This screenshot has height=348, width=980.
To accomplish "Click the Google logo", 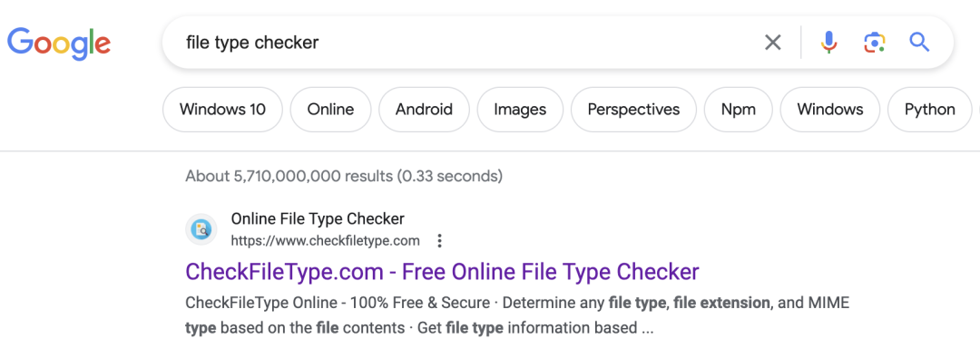I will (x=59, y=43).
